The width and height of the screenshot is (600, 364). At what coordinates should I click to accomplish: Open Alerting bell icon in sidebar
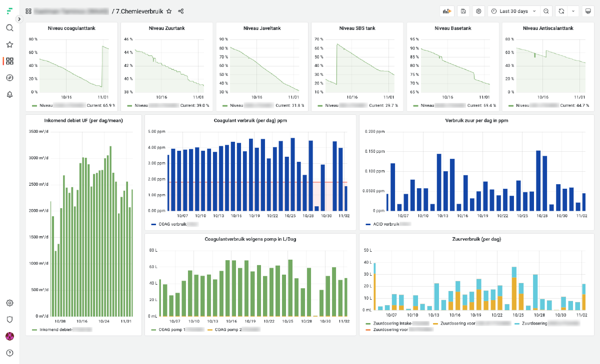click(x=9, y=94)
